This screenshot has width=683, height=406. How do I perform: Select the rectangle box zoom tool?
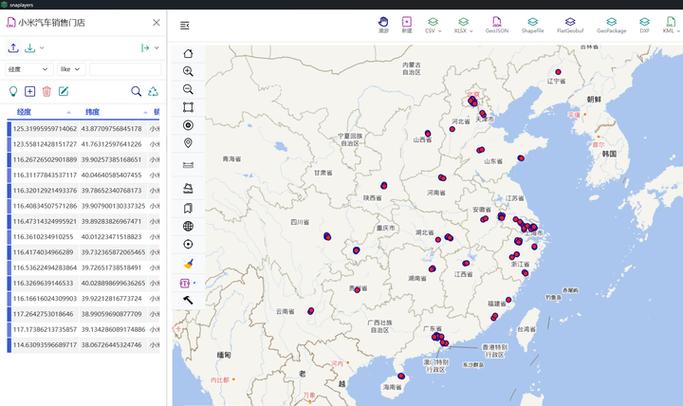pos(188,107)
